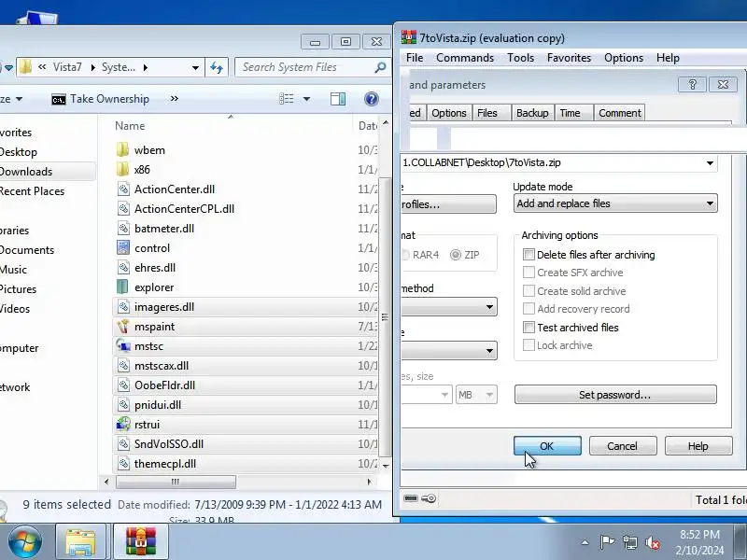Image resolution: width=747 pixels, height=560 pixels.
Task: Open the WinRAR File menu
Action: 415,58
